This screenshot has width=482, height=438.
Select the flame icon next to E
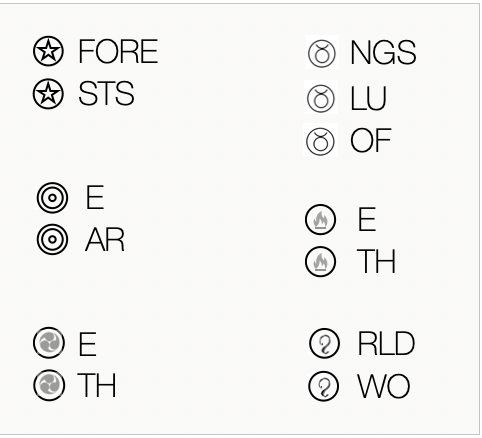coord(321,220)
